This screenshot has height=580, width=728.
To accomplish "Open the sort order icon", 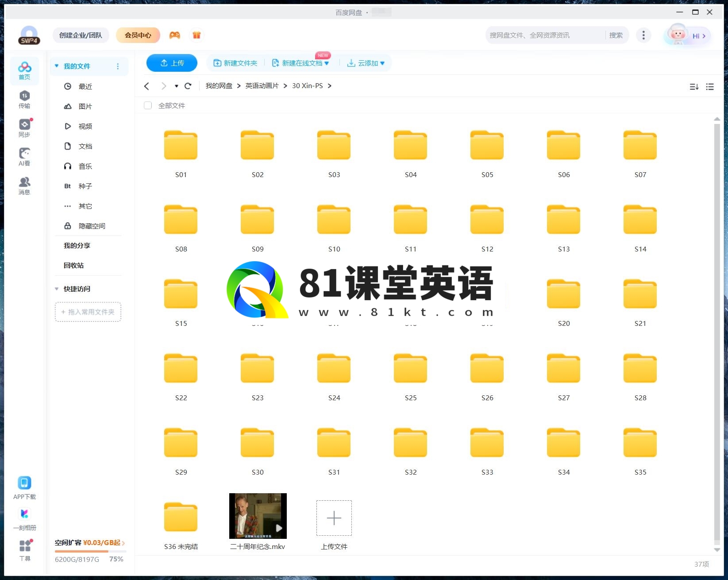I will (x=694, y=87).
